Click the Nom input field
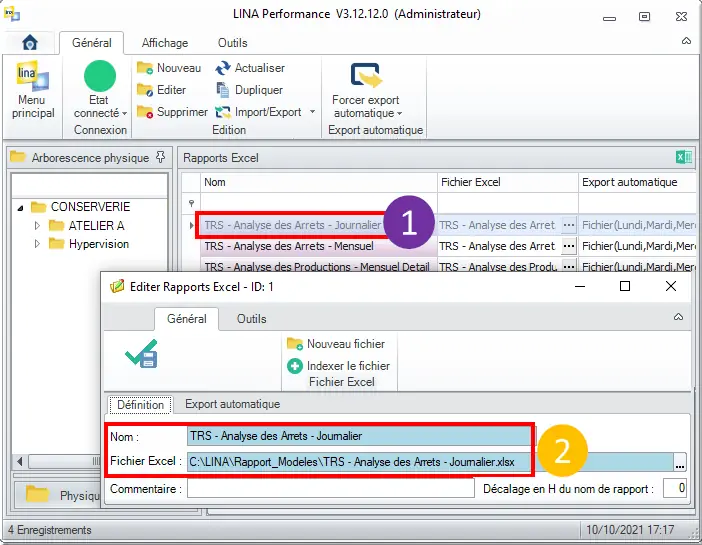The width and height of the screenshot is (702, 545). pos(359,436)
